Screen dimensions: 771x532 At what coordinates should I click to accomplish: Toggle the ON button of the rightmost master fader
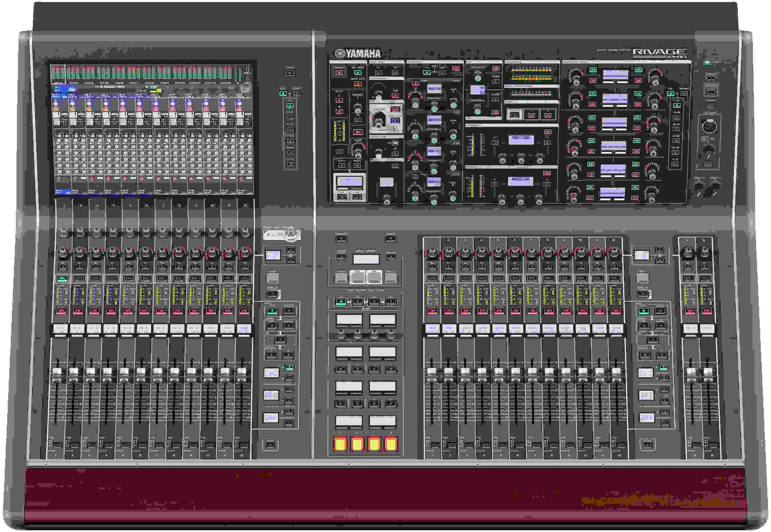(x=707, y=312)
